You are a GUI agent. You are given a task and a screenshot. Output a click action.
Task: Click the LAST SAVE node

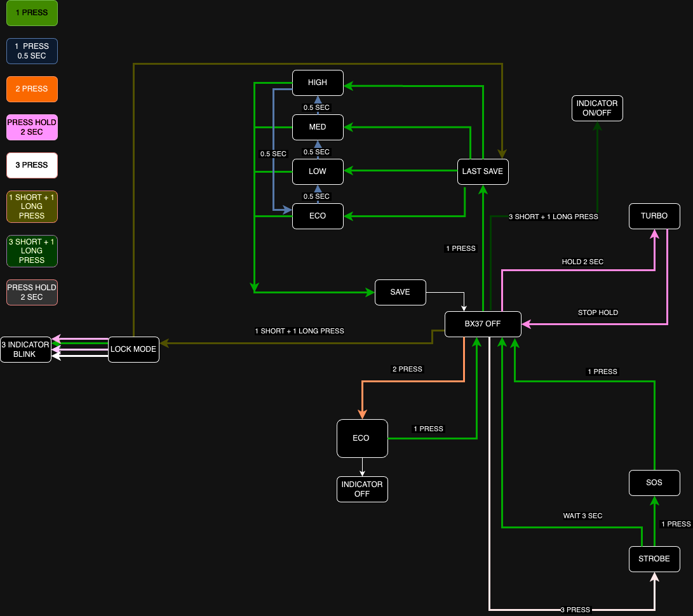tap(483, 171)
